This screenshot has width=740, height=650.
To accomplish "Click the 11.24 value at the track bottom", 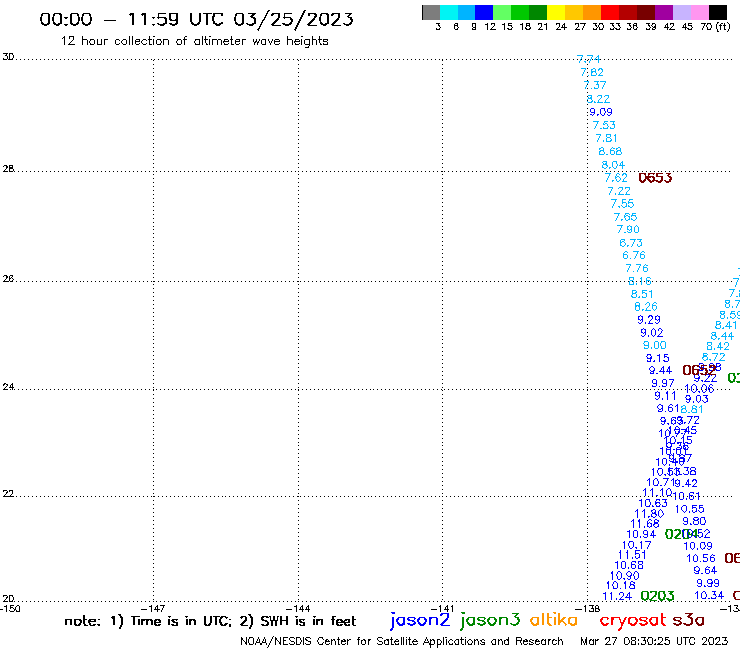I will 617,597.
